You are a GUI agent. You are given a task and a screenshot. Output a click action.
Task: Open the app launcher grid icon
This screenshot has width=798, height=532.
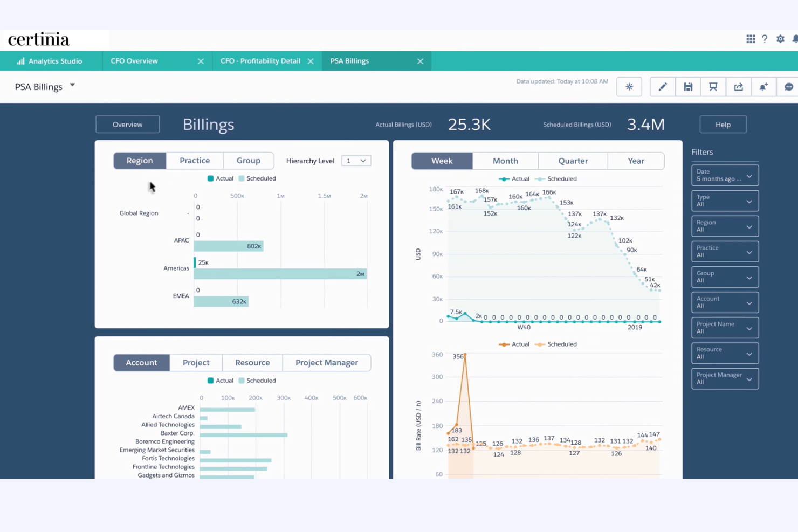tap(750, 39)
